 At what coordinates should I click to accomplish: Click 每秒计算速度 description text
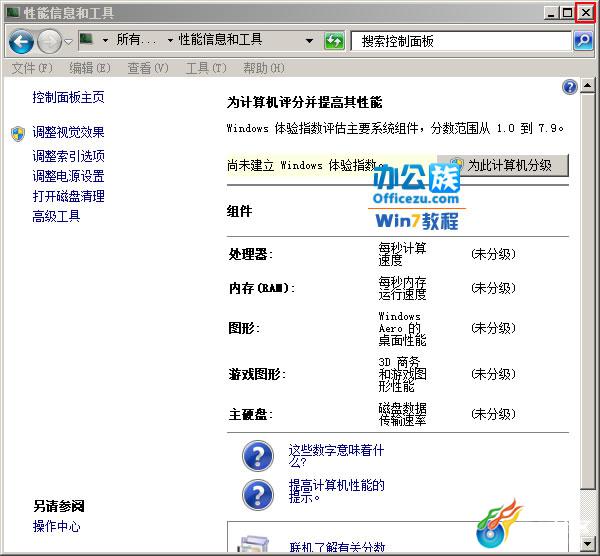[402, 254]
